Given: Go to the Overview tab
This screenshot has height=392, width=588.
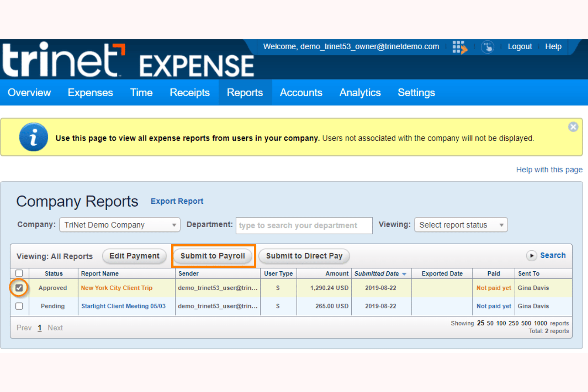Looking at the screenshot, I should [x=29, y=93].
